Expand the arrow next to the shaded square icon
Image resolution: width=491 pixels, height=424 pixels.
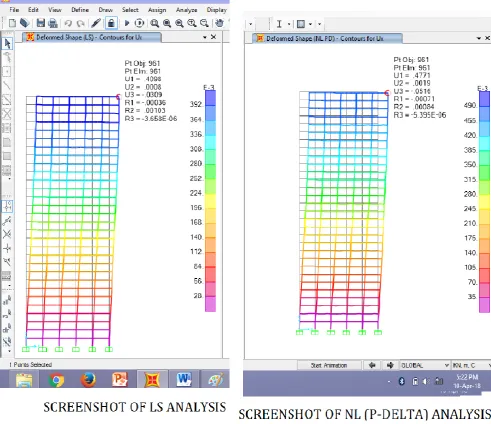pyautogui.click(x=310, y=24)
